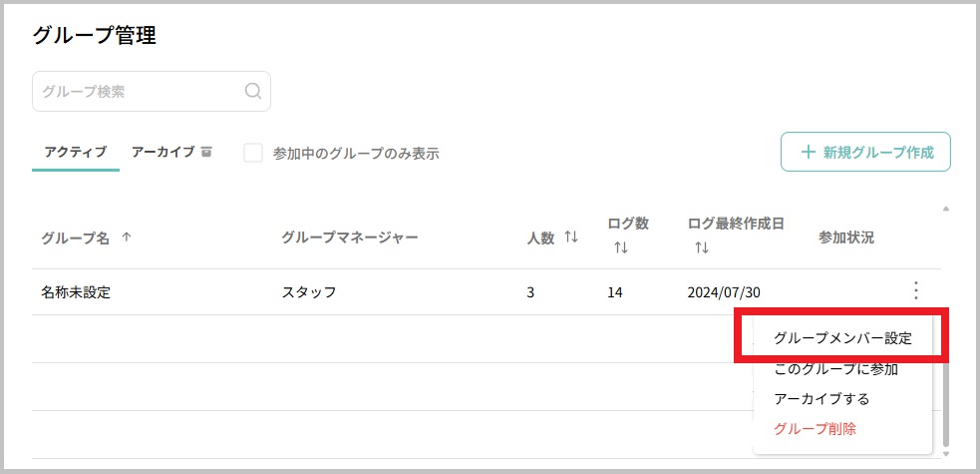
Task: Click the table scrollbar down arrow
Action: pos(946,453)
